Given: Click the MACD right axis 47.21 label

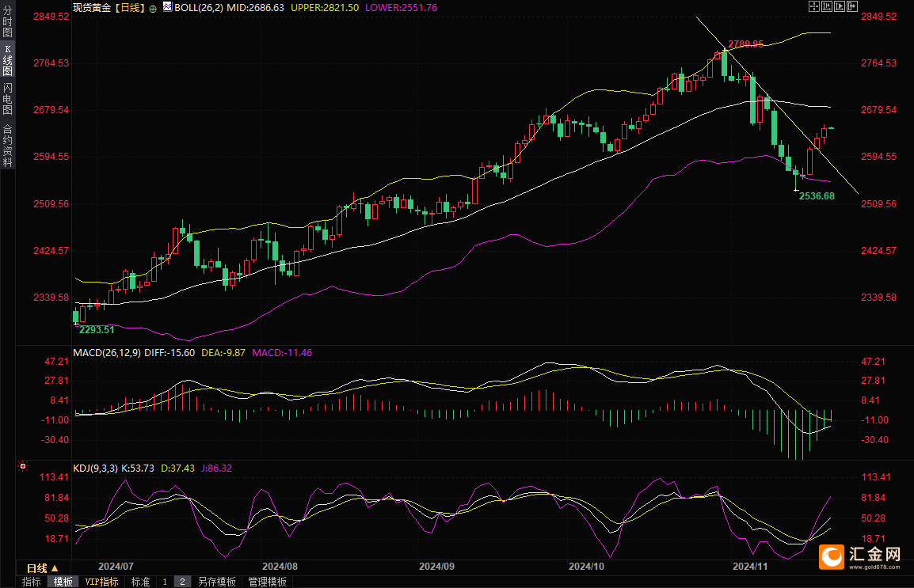Looking at the screenshot, I should (x=873, y=362).
